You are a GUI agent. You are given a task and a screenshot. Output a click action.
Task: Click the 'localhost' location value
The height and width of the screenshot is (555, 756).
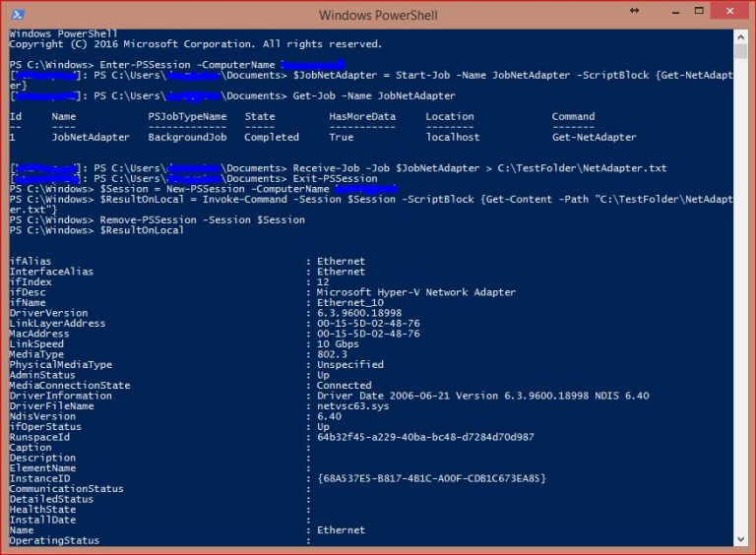452,138
